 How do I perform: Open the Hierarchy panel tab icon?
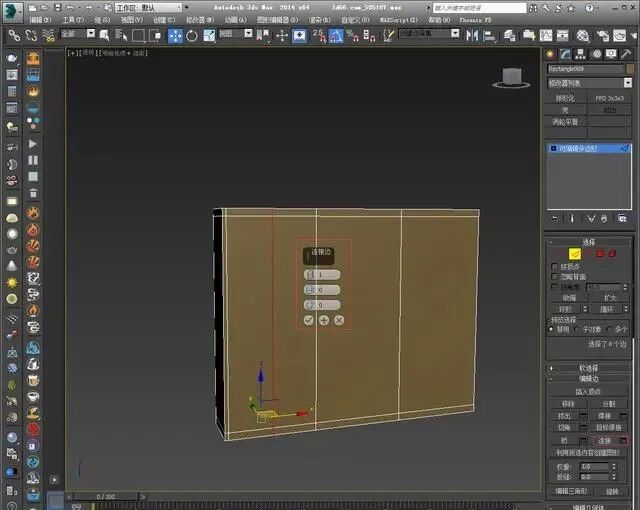[x=580, y=54]
